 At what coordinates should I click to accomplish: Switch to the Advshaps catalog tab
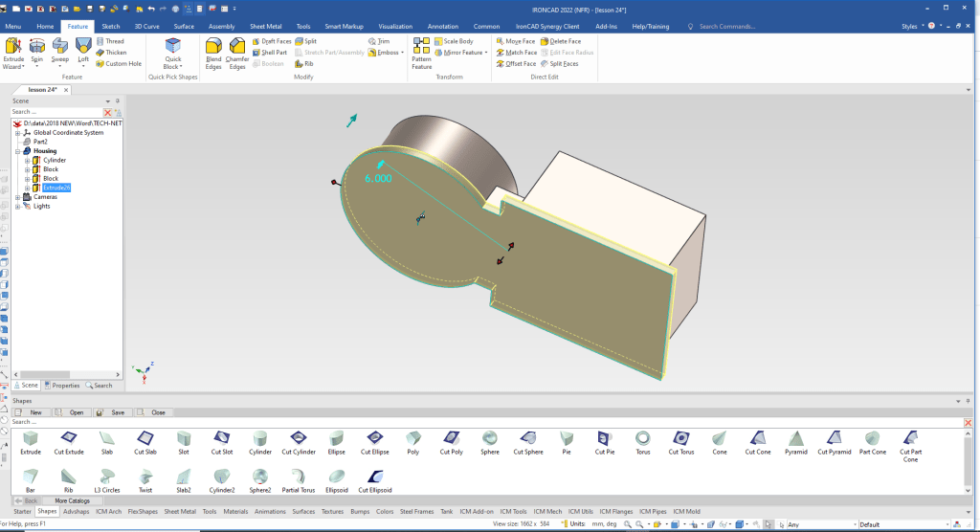76,512
